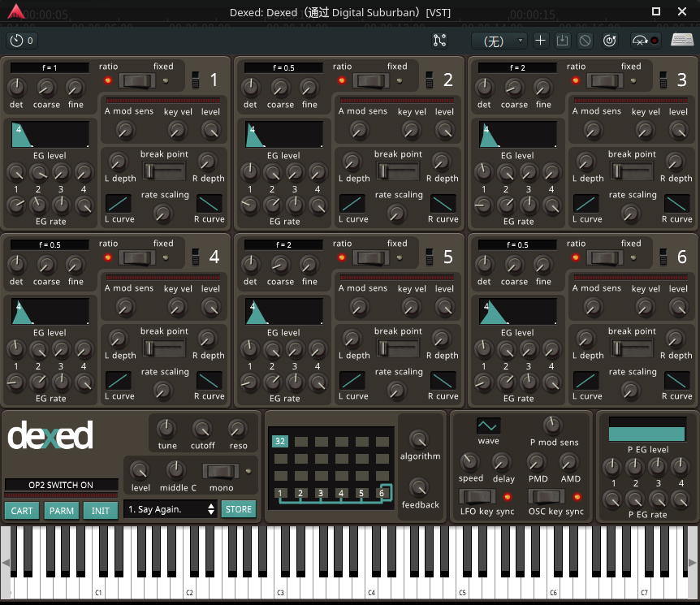The image size is (700, 605).
Task: Click the algorithm knob
Action: 419,440
